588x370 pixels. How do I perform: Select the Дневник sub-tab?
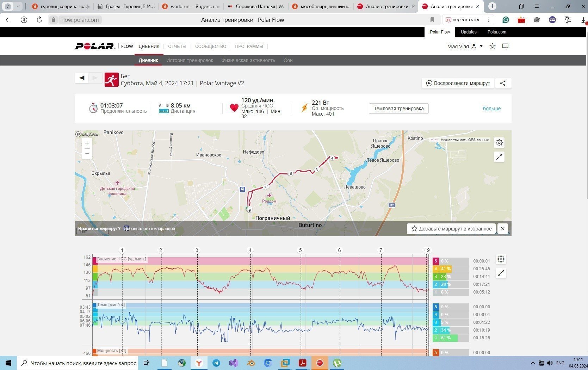[148, 60]
